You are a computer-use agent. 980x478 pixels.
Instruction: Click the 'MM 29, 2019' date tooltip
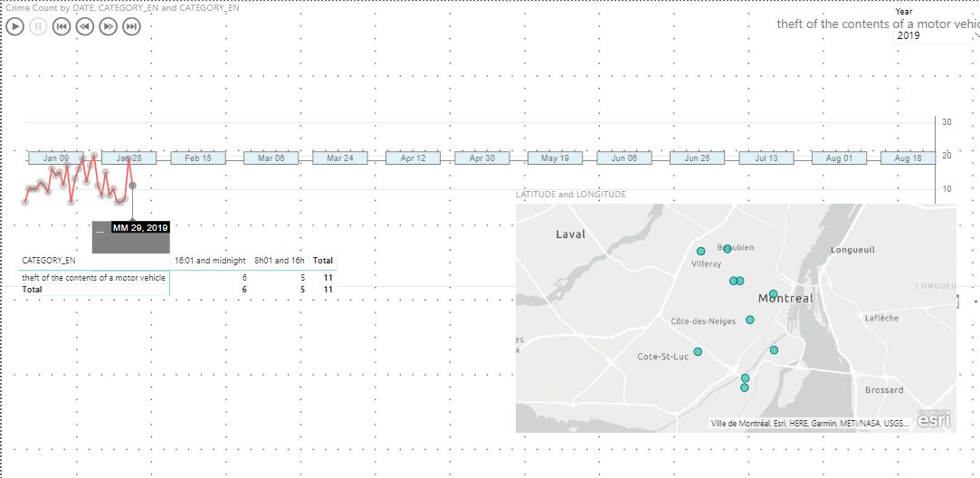point(140,228)
